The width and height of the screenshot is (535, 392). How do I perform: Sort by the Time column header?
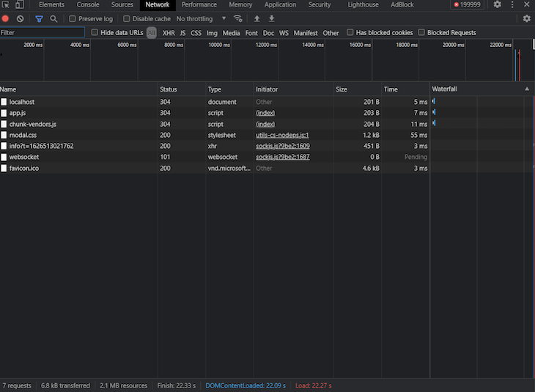coord(405,89)
